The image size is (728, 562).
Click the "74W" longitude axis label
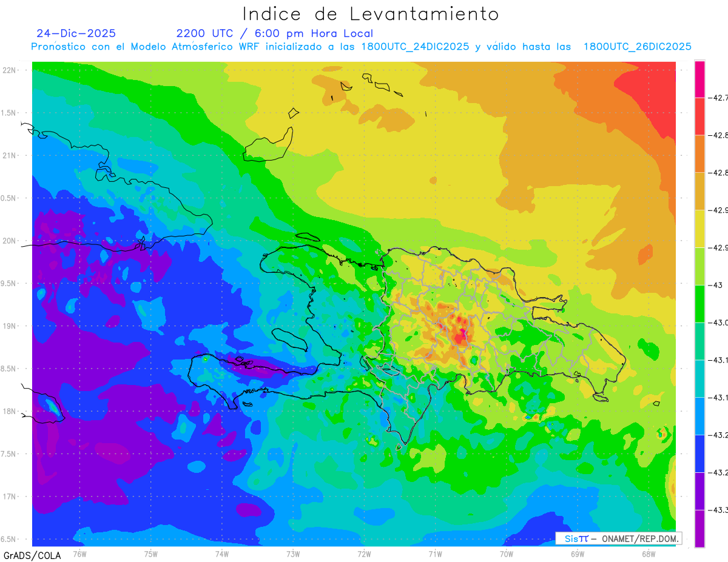(222, 554)
